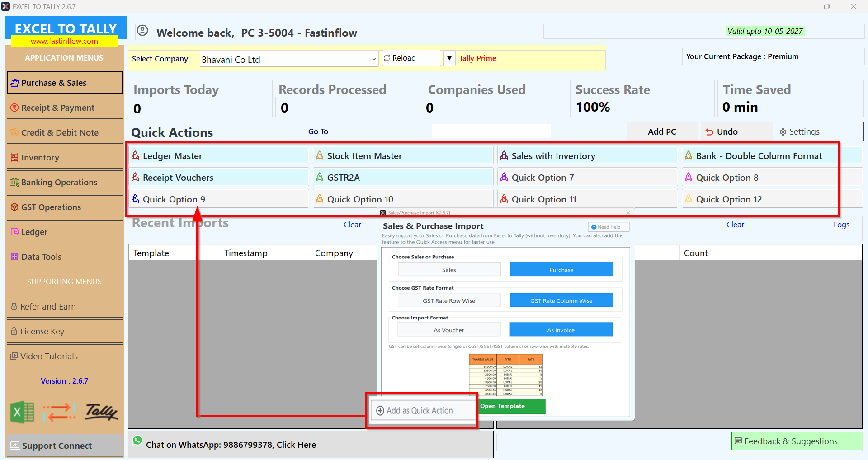Click the Video Tutorials play icon
The width and height of the screenshot is (868, 460).
pos(14,356)
